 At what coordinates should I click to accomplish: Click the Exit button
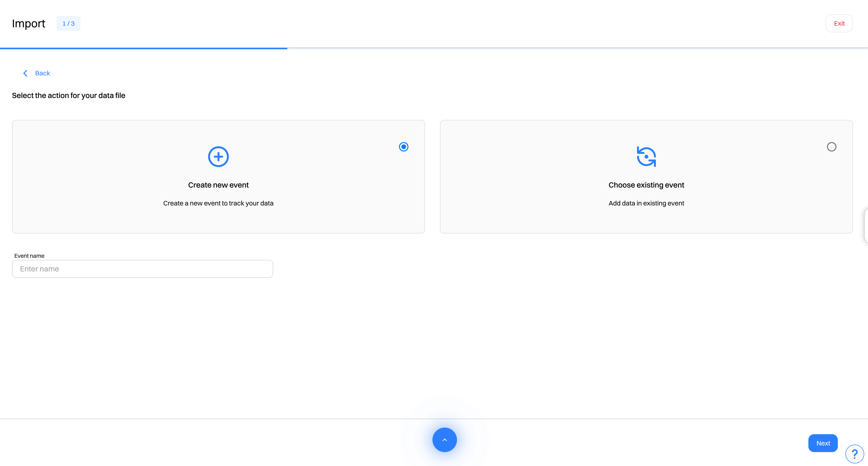click(x=839, y=23)
